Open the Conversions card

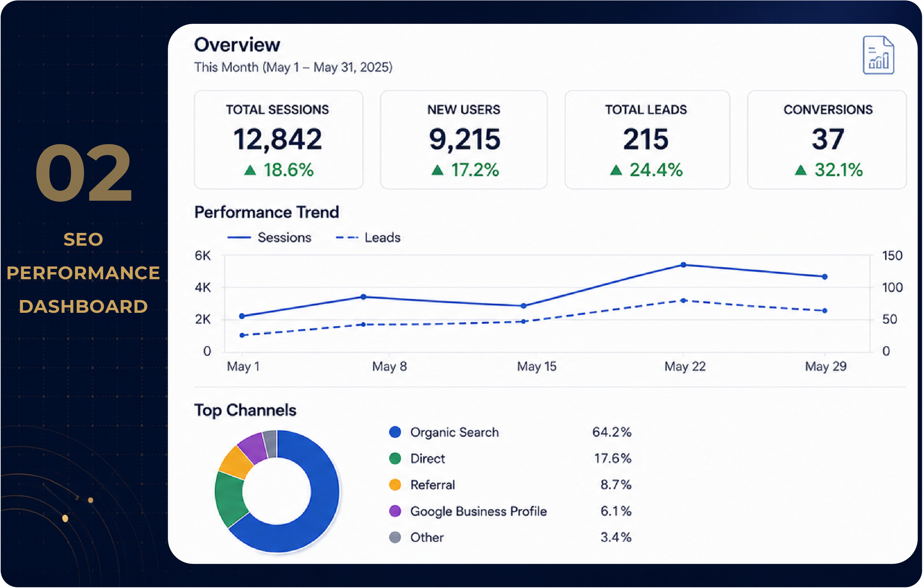click(x=827, y=140)
